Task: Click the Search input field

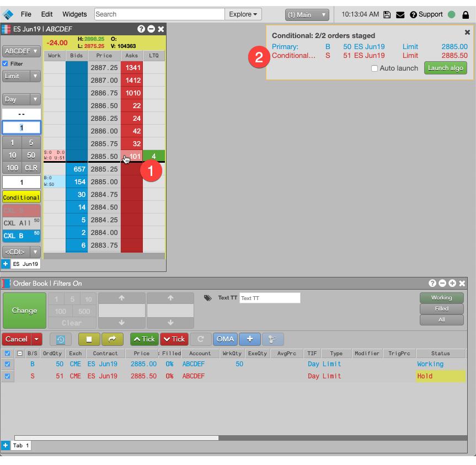Action: pyautogui.click(x=159, y=14)
